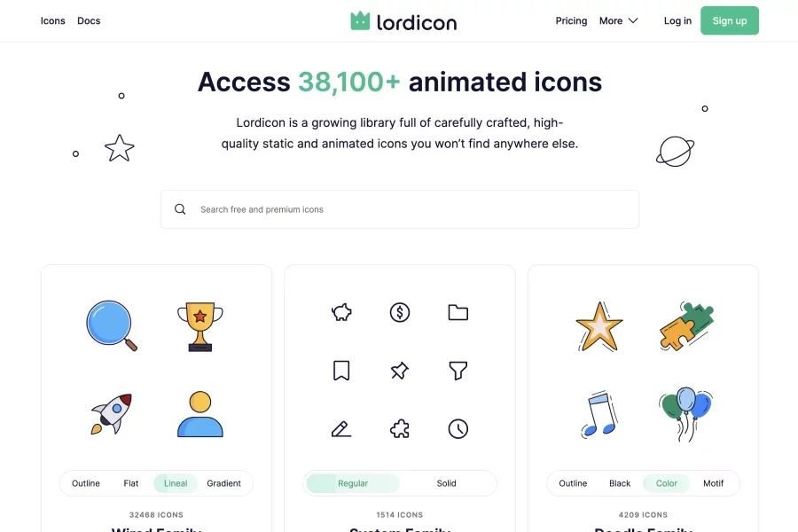This screenshot has width=798, height=532.
Task: Switch Wired family style to Gradient
Action: click(224, 483)
